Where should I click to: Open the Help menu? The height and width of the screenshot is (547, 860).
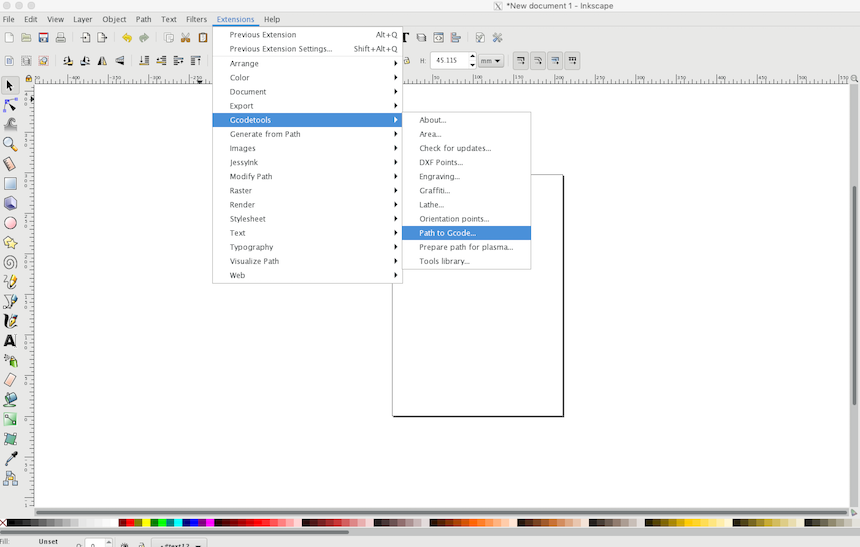[272, 19]
